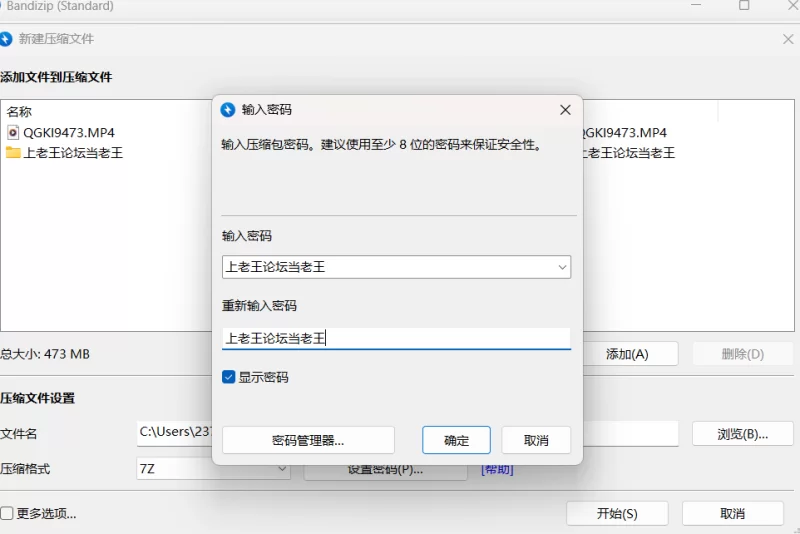Open the 密码管理器 button
The image size is (800, 534).
pyautogui.click(x=308, y=440)
